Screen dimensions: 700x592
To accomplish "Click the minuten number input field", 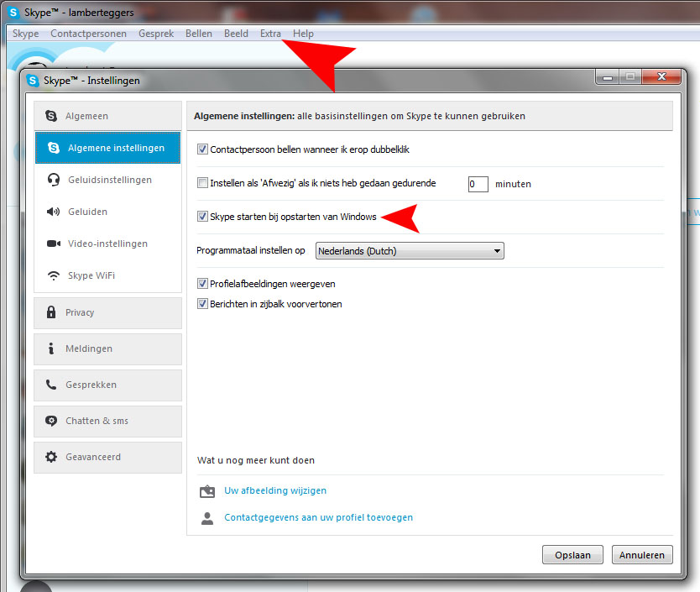I will 478,184.
